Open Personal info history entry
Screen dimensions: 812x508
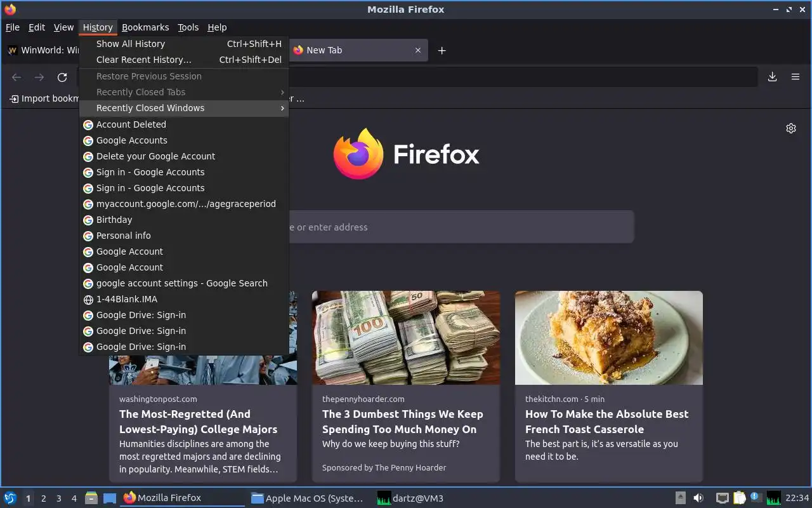(184, 236)
